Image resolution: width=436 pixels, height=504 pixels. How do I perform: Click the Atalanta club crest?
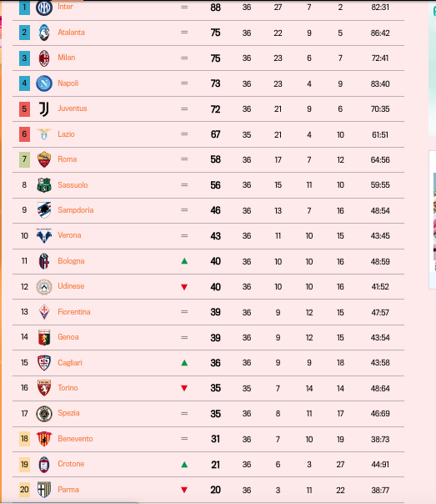pyautogui.click(x=44, y=33)
